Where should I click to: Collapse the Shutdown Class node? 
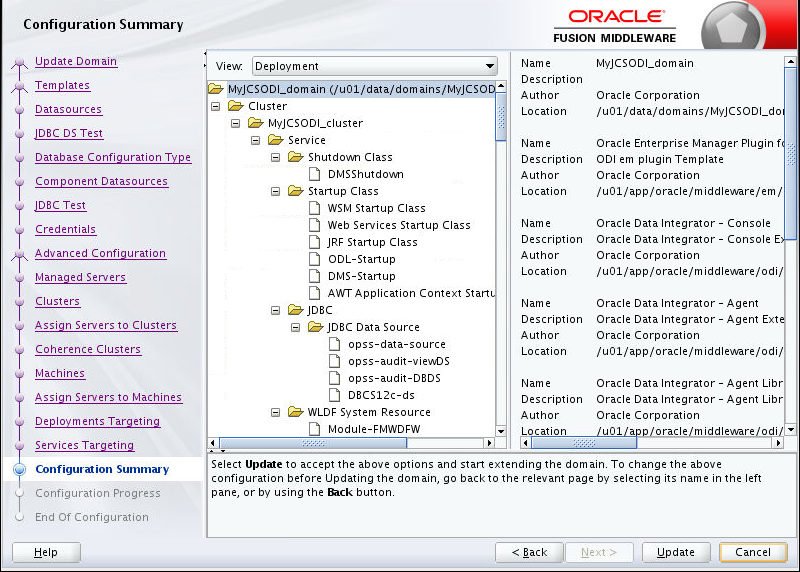coord(276,158)
